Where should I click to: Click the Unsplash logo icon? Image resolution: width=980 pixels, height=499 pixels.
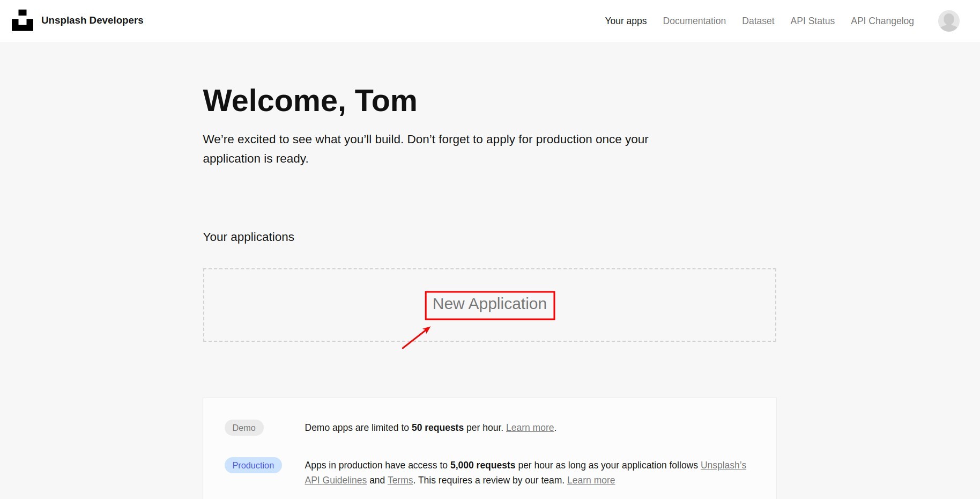coord(23,20)
